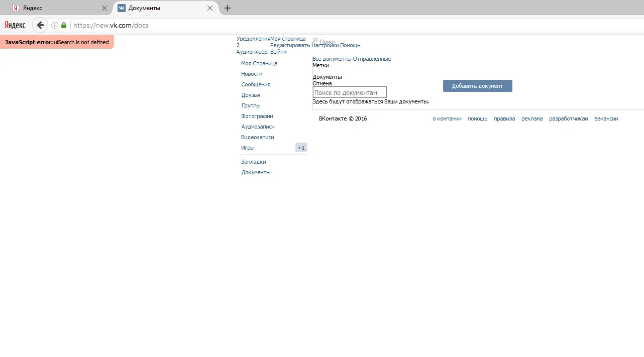Viewport: 644px width, 357px height.
Task: Click the Метки label
Action: [320, 65]
